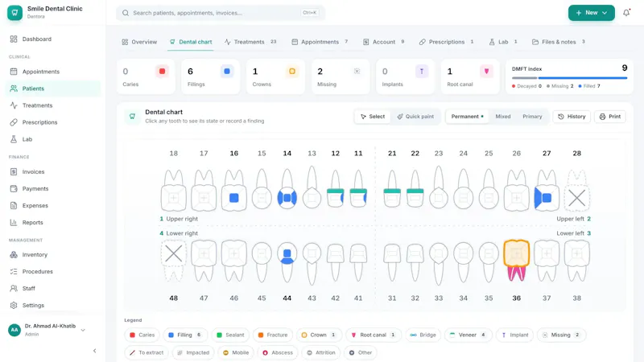This screenshot has width=644, height=362.
Task: Switch to Quick paint mode
Action: point(415,117)
